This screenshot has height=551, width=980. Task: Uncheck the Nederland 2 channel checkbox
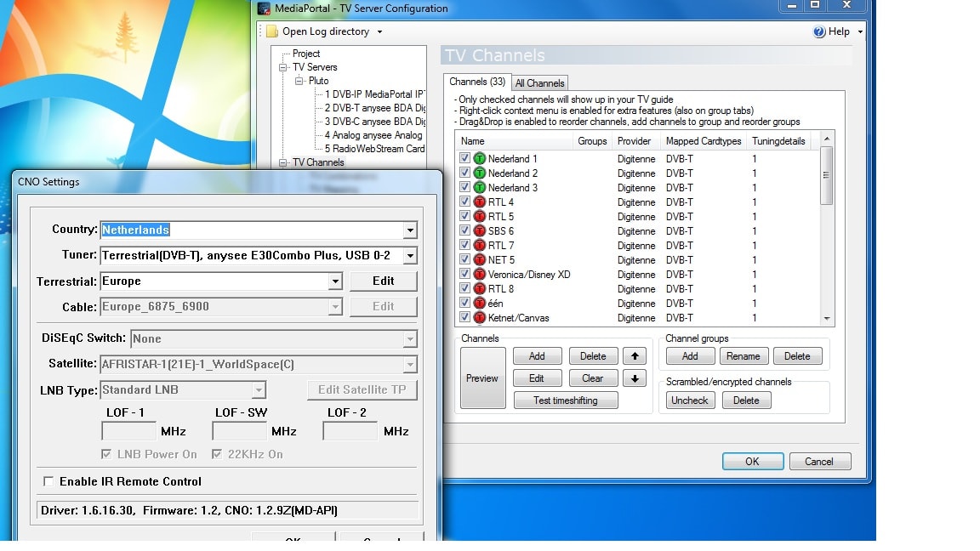pos(464,173)
